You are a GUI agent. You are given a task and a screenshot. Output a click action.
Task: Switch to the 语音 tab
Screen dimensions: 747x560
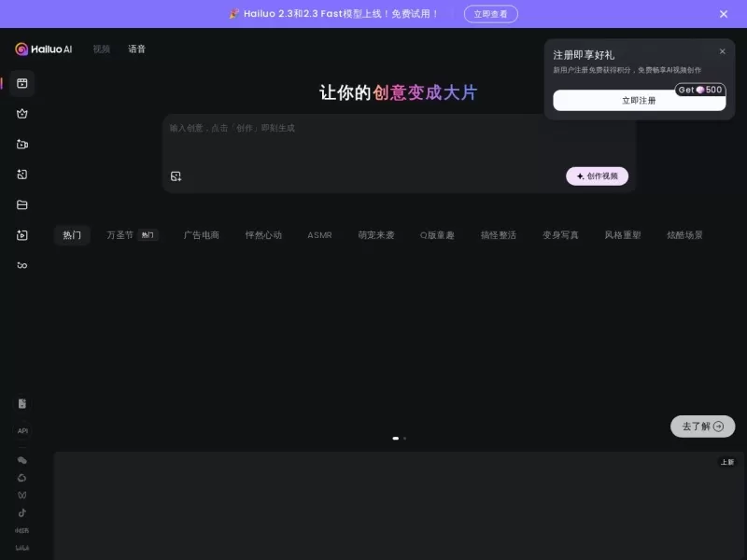137,49
